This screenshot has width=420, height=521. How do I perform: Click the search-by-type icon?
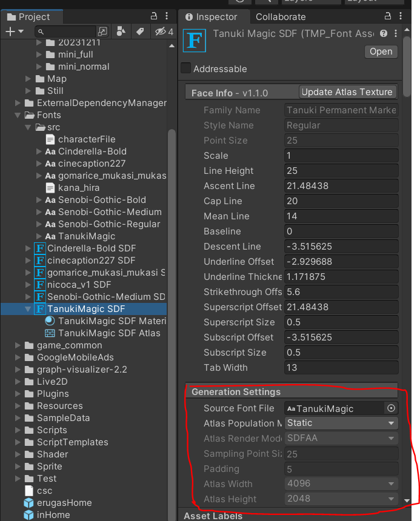coord(121,32)
